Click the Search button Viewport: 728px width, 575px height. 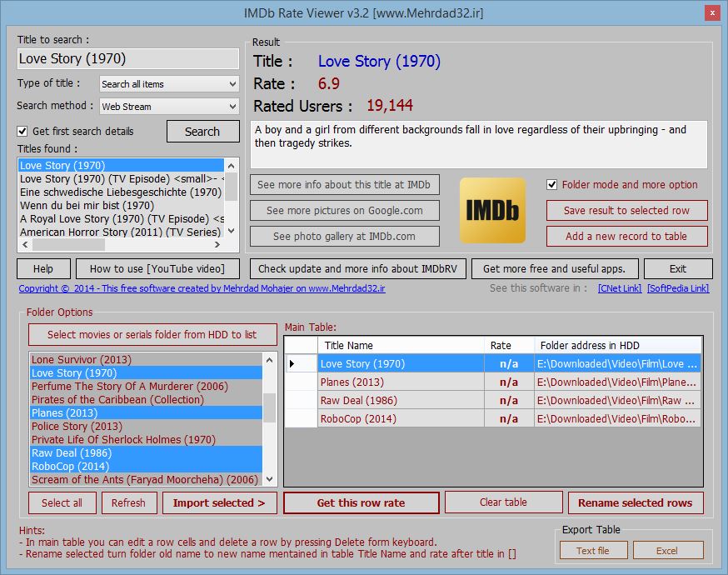coord(203,132)
